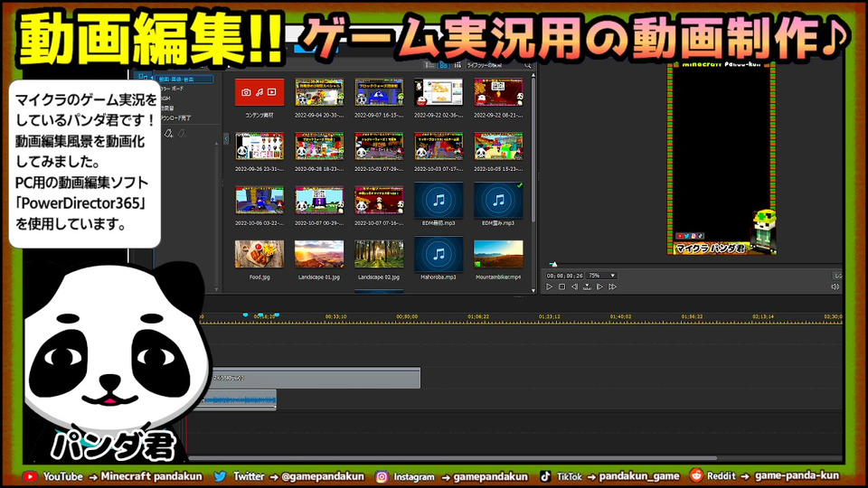Collapse the library side panel with arrow

(226, 138)
